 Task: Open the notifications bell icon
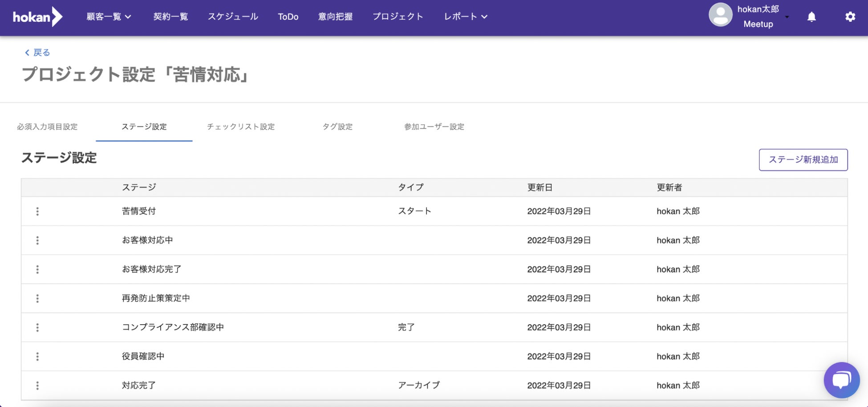click(811, 17)
